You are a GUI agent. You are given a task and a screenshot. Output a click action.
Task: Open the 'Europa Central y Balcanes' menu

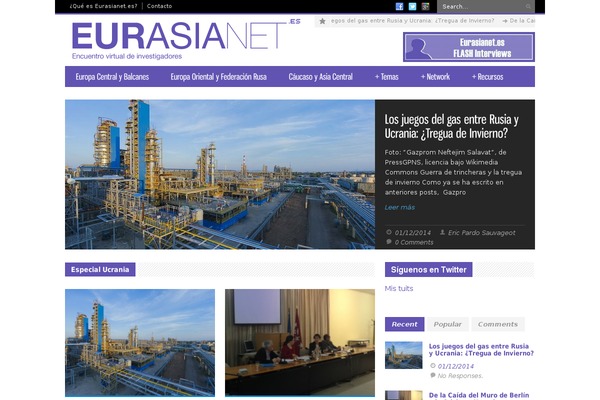coord(112,77)
